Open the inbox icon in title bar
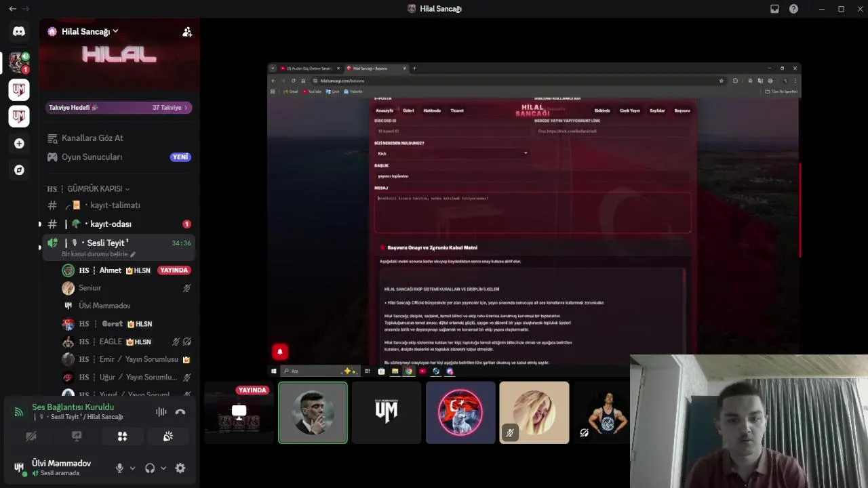868x488 pixels. (775, 9)
